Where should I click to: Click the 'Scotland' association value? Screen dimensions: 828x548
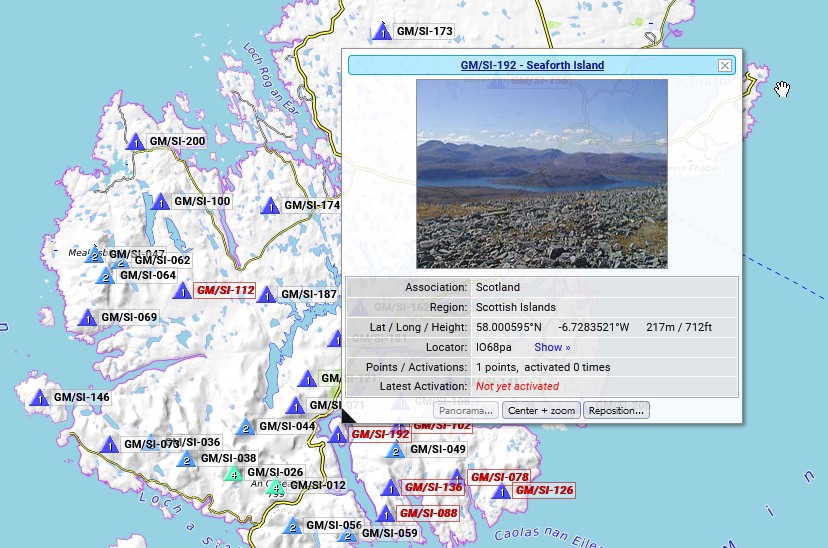(x=497, y=287)
